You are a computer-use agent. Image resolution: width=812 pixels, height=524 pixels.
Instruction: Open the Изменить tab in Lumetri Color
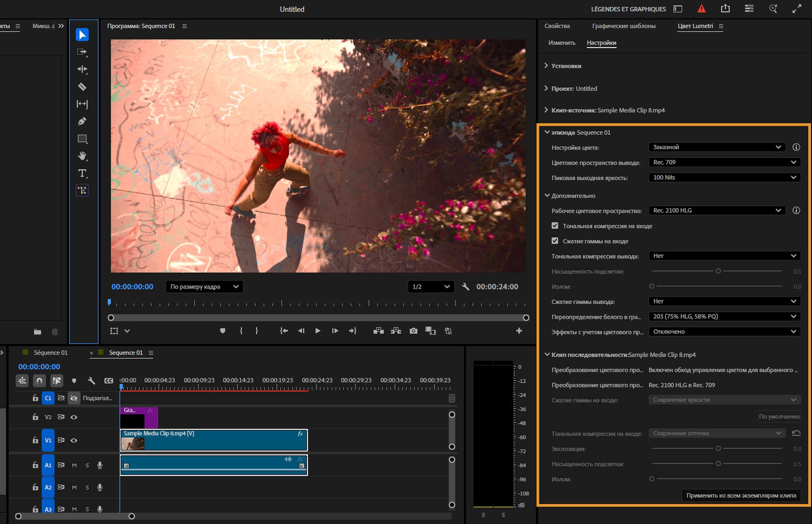pyautogui.click(x=562, y=43)
